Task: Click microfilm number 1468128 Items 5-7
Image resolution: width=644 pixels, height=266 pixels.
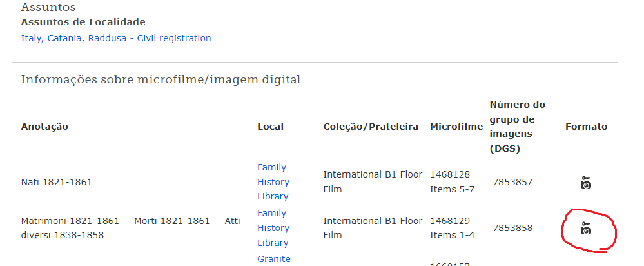Action: [452, 181]
